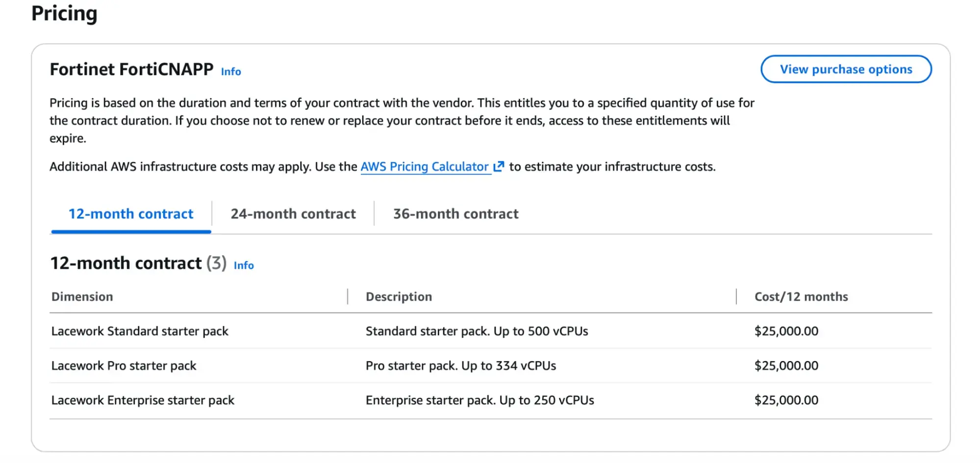Image resolution: width=980 pixels, height=463 pixels.
Task: Click the Cost/12 months column header
Action: click(x=801, y=297)
